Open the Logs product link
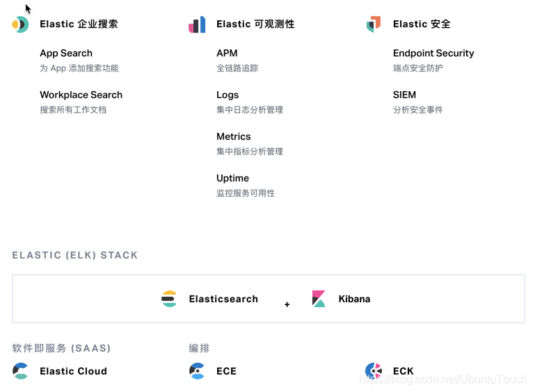533x392 pixels. (228, 95)
